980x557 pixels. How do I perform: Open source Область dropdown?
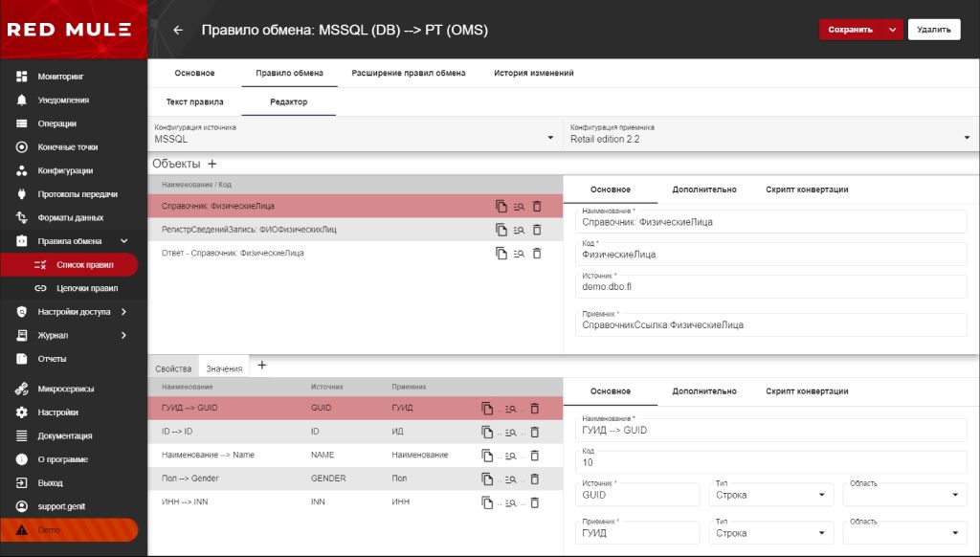tap(904, 495)
